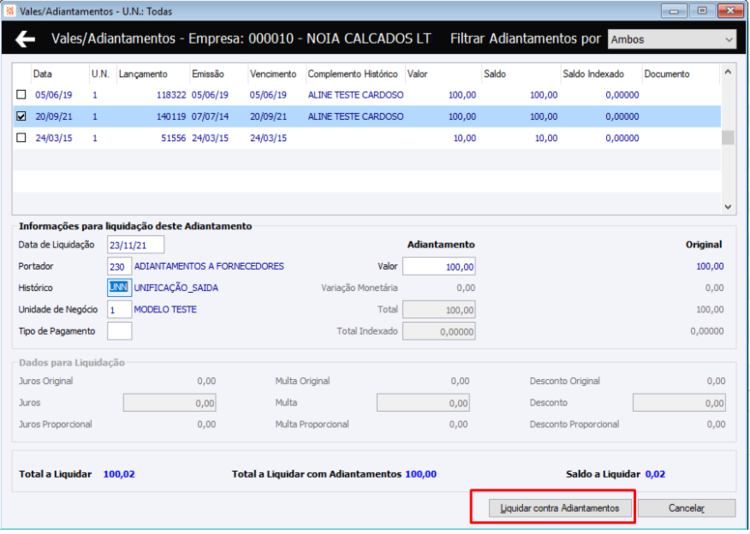Click the back arrow icon in header
Screen dimensions: 750x534
[x=25, y=39]
